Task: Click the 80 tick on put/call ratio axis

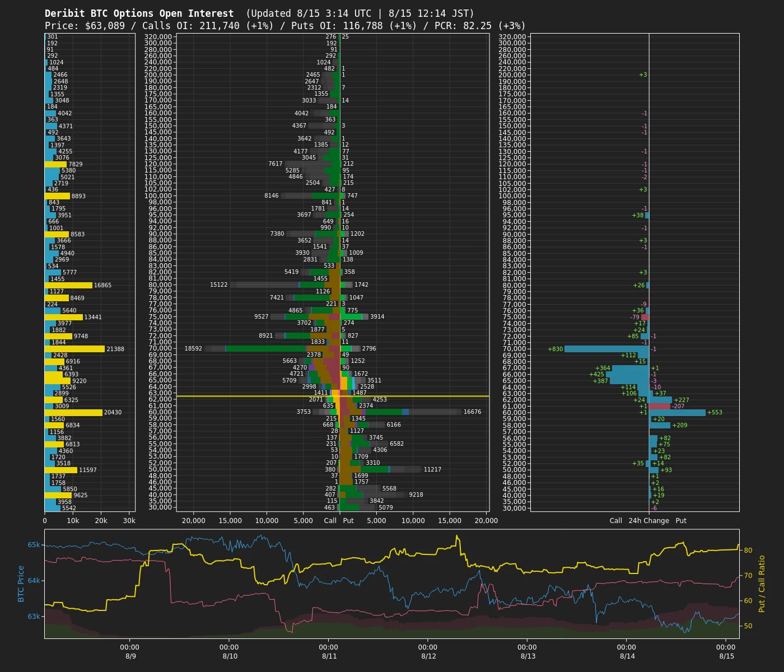Action: tap(748, 550)
